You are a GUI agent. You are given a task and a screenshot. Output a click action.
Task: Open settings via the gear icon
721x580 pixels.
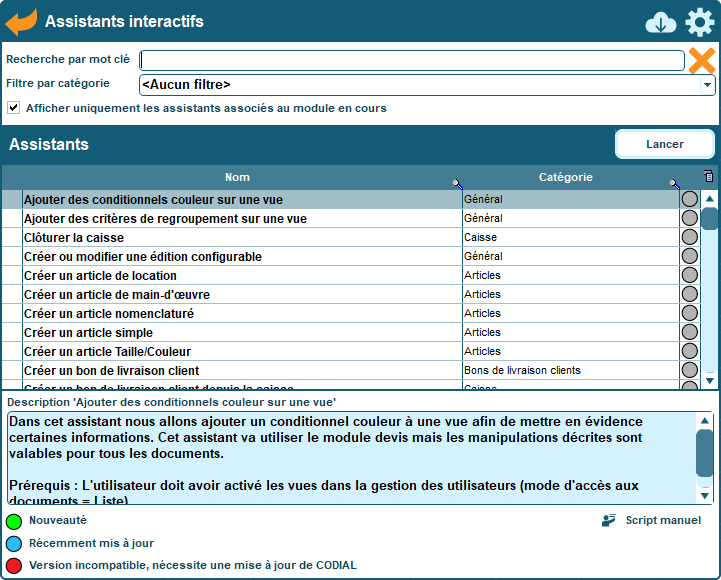(x=699, y=22)
